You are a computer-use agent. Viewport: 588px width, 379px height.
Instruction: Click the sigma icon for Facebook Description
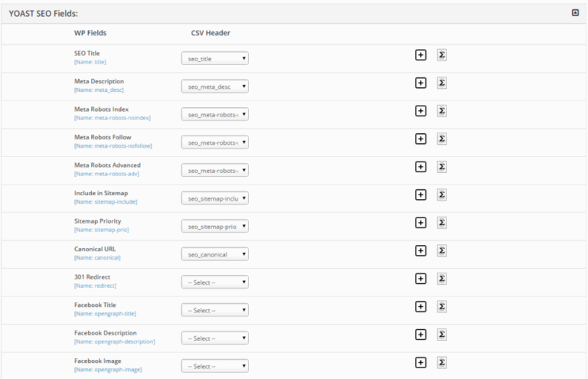pos(442,335)
